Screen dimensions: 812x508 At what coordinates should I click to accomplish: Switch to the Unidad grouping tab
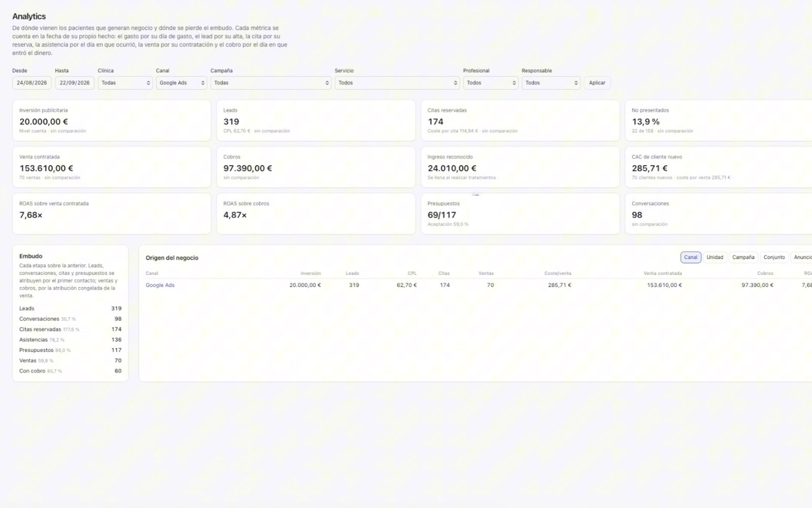[x=715, y=257]
